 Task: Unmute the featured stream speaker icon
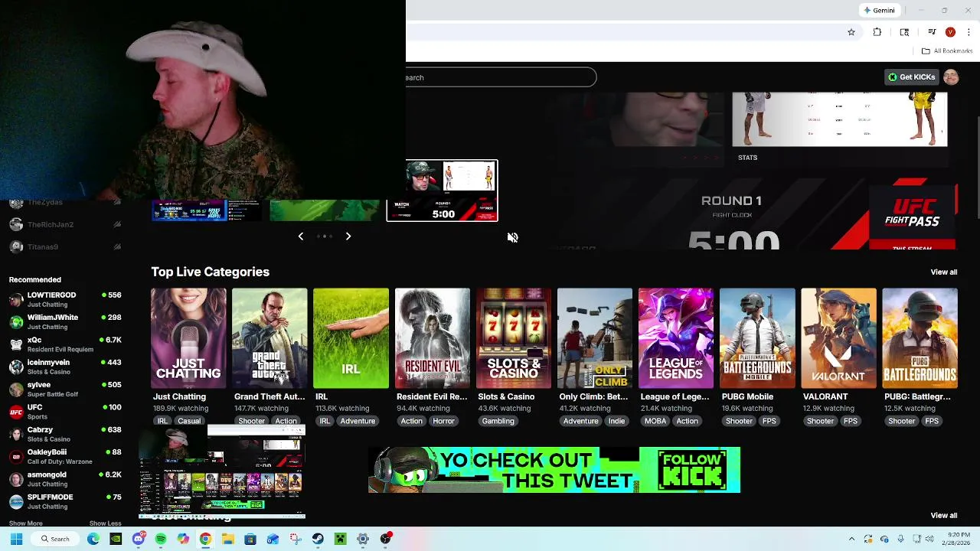click(512, 238)
